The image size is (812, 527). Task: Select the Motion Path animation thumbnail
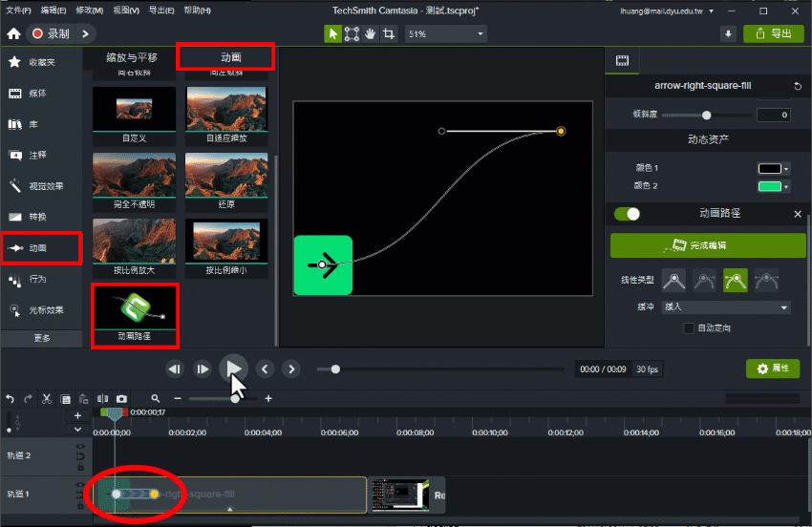pos(135,315)
